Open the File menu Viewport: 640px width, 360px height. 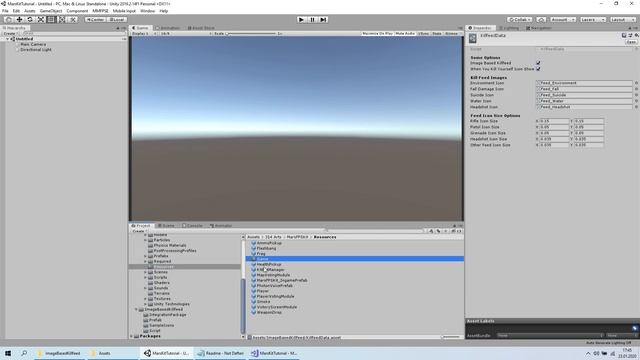[5, 11]
